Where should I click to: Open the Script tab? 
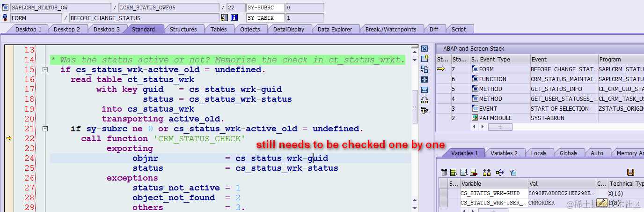tap(459, 29)
